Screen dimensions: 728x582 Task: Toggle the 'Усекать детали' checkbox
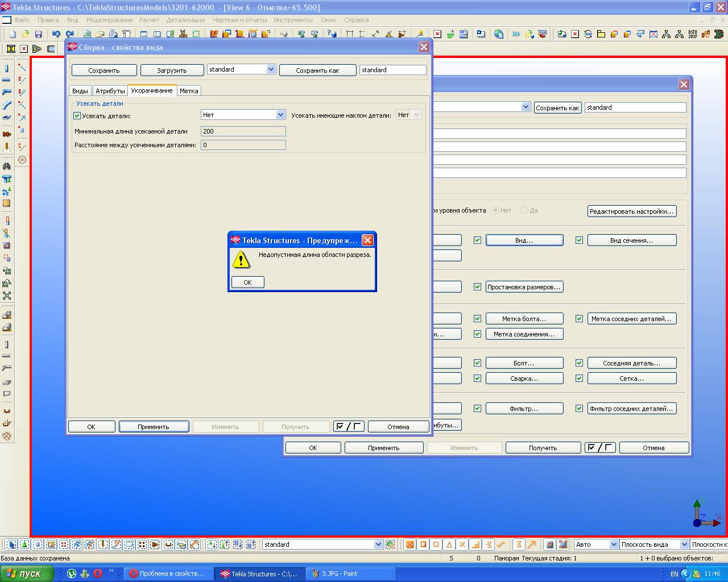pyautogui.click(x=77, y=115)
